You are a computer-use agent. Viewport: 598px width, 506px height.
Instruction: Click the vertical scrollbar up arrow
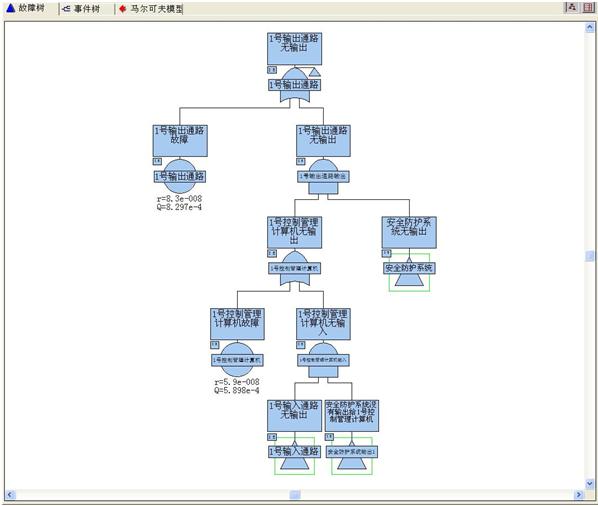tap(590, 27)
